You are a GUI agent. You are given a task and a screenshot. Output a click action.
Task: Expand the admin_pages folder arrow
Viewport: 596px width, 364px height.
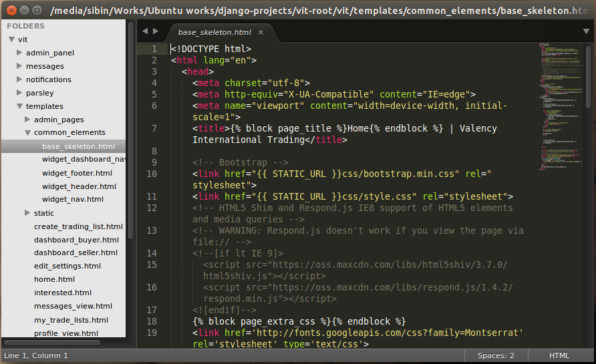click(27, 120)
